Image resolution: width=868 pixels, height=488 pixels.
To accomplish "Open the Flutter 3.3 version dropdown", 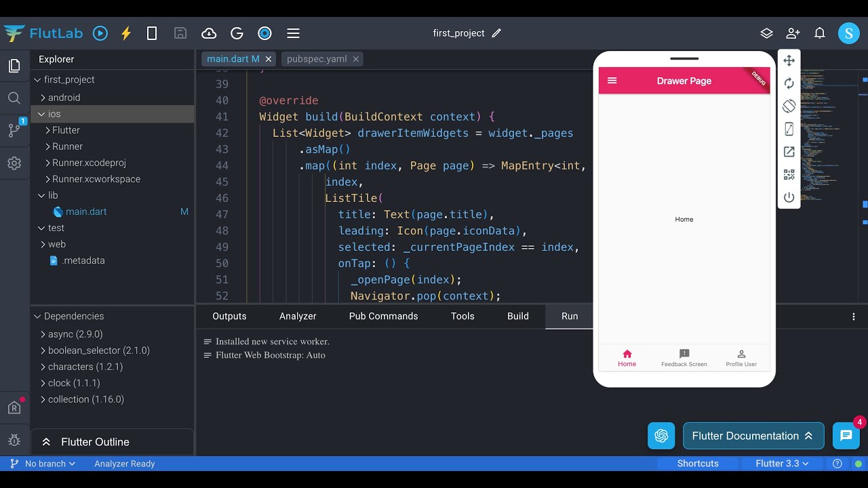I will 782,464.
